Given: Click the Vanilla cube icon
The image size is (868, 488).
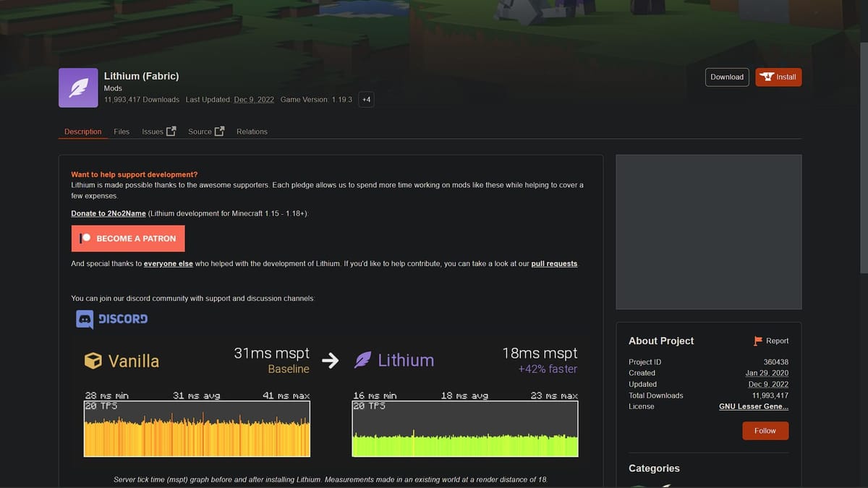Looking at the screenshot, I should coord(93,361).
